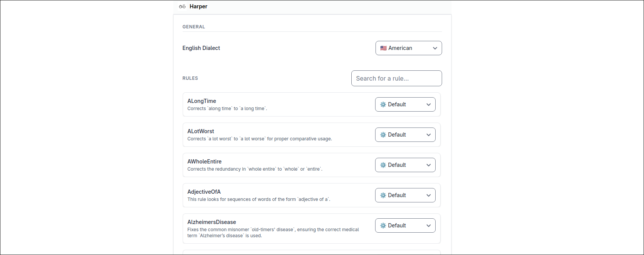Click the Search for a rule field

click(x=396, y=78)
